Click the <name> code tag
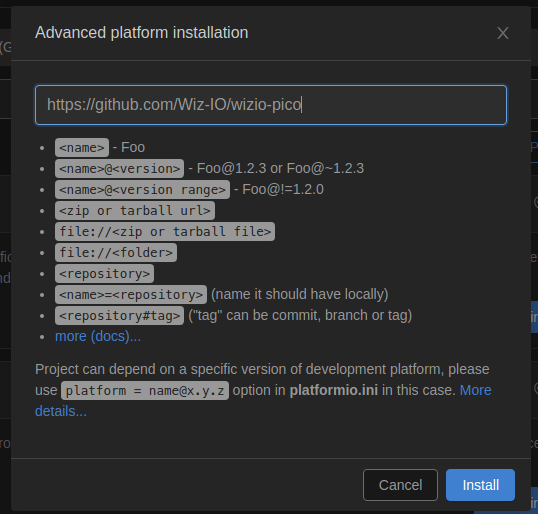538x514 pixels. (82, 148)
